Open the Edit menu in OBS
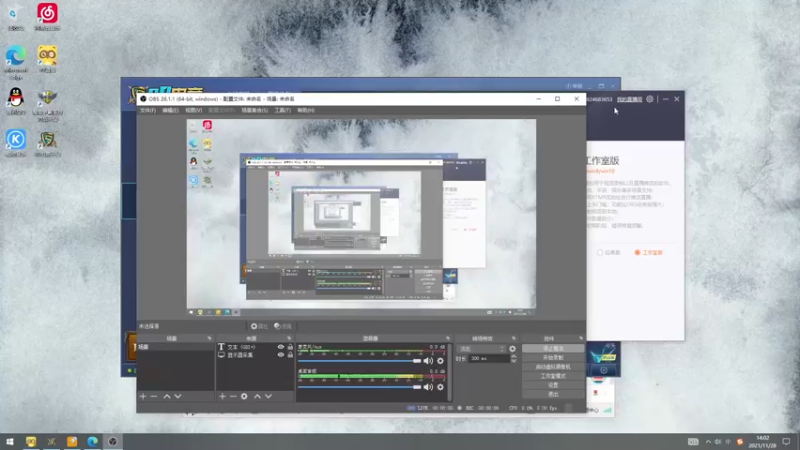The height and width of the screenshot is (450, 800). [170, 110]
